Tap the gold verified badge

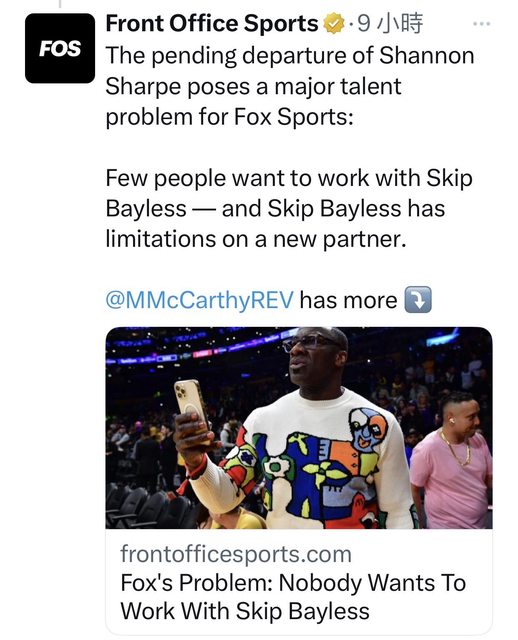point(333,24)
